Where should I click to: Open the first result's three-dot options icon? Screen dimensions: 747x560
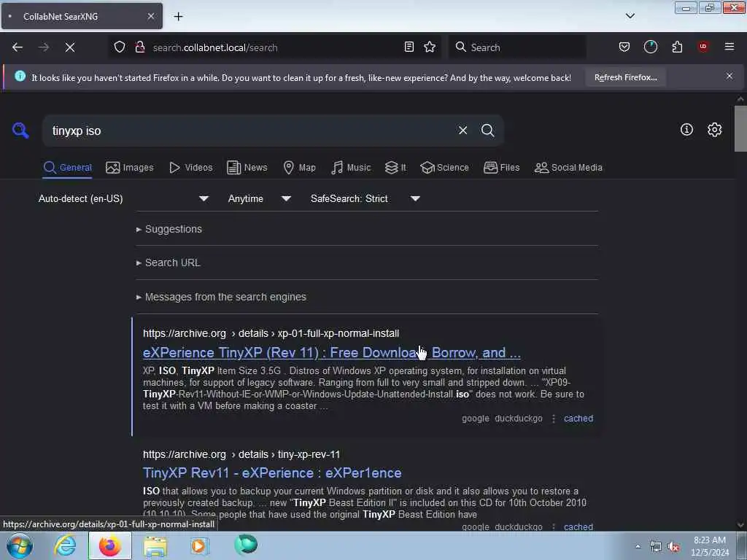pos(553,419)
